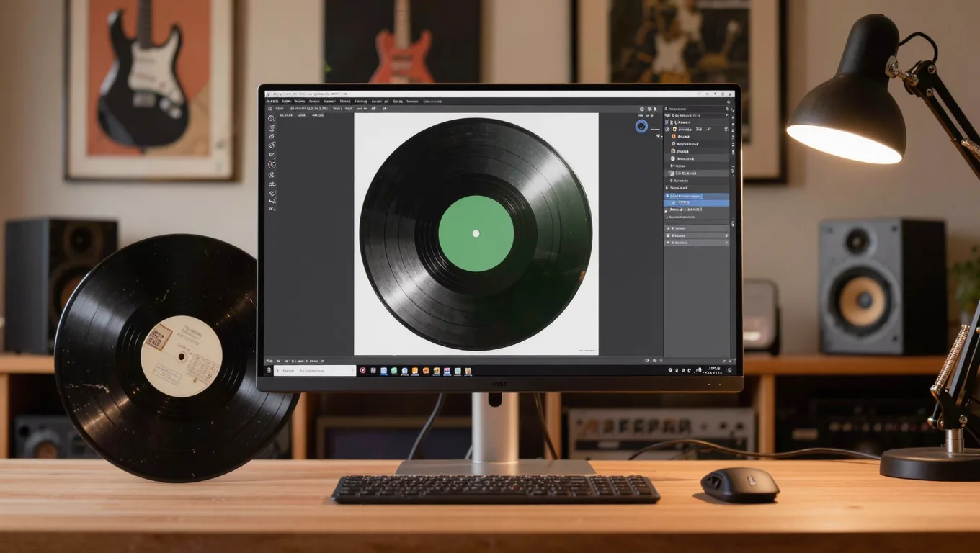Open the red circular app icon on taskbar
The image size is (980, 553).
pyautogui.click(x=362, y=370)
